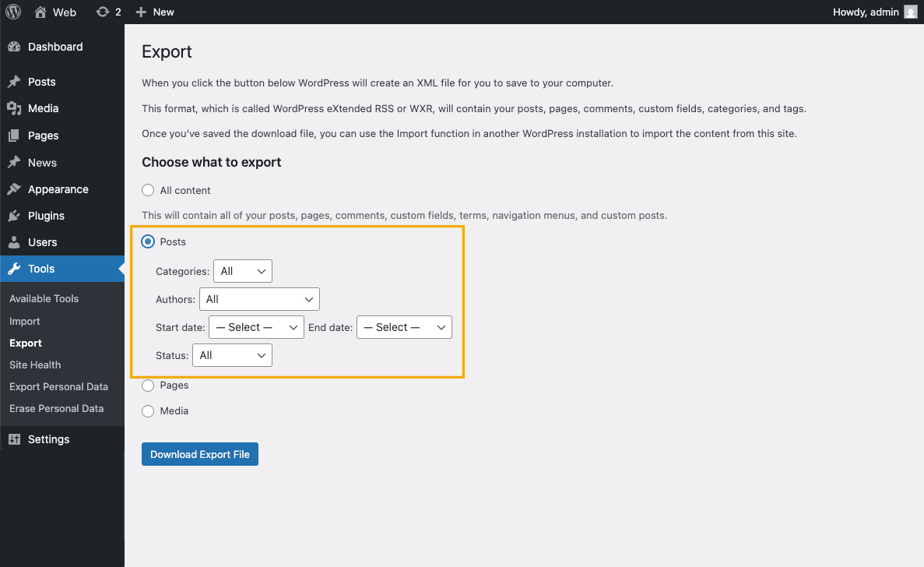This screenshot has height=567, width=924.
Task: Click the Settings icon
Action: click(15, 439)
